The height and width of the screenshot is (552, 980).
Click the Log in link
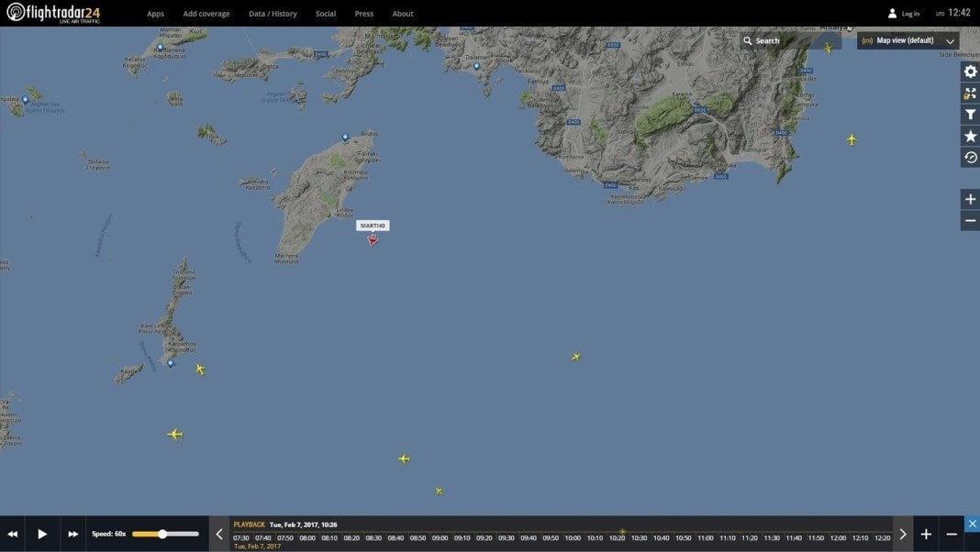pos(904,14)
